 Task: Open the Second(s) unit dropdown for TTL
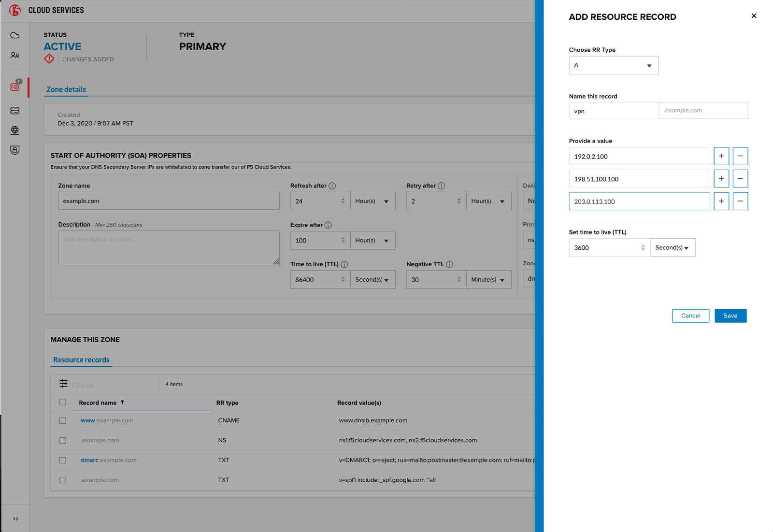click(x=673, y=247)
